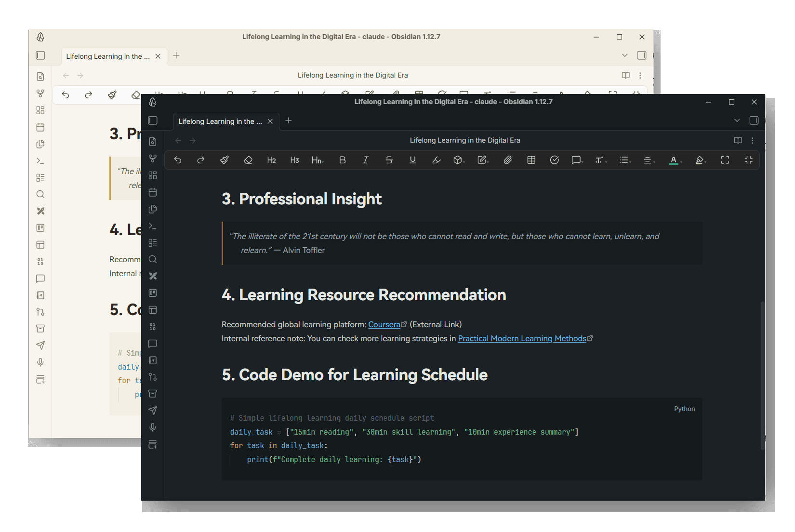Screen dimensions: 795x532
Task: Redo the edit in front window toolbar
Action: tap(201, 160)
